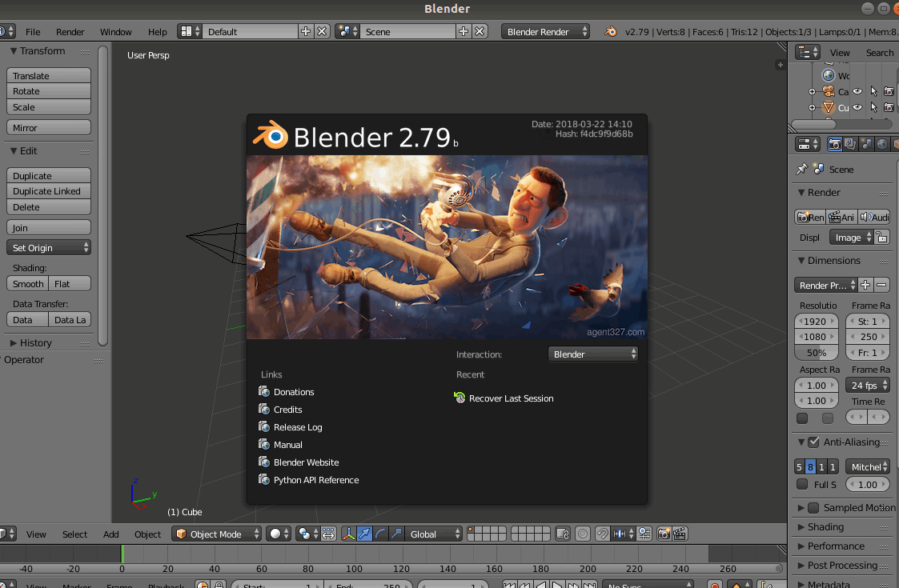Apply Smooth shading
Image resolution: width=899 pixels, height=588 pixels.
coord(27,284)
